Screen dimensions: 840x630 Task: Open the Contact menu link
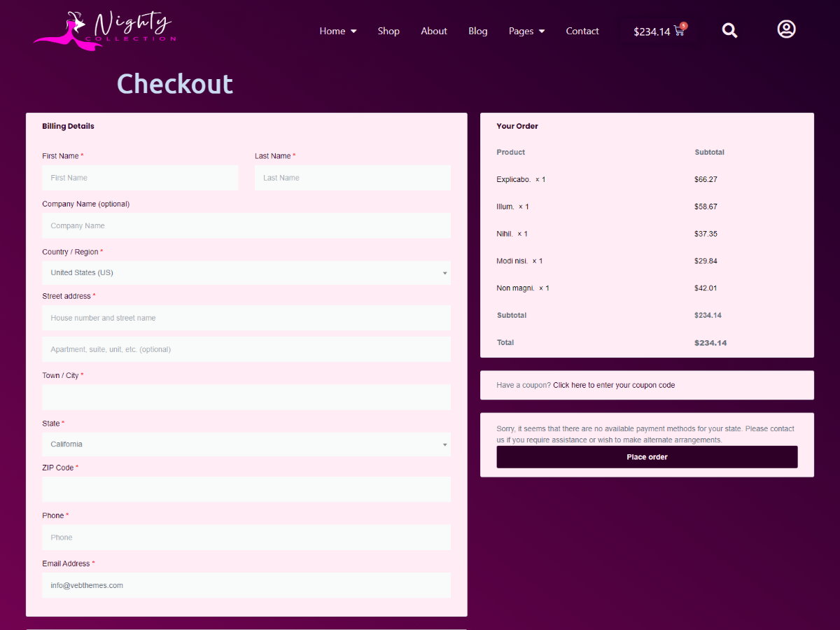click(582, 31)
